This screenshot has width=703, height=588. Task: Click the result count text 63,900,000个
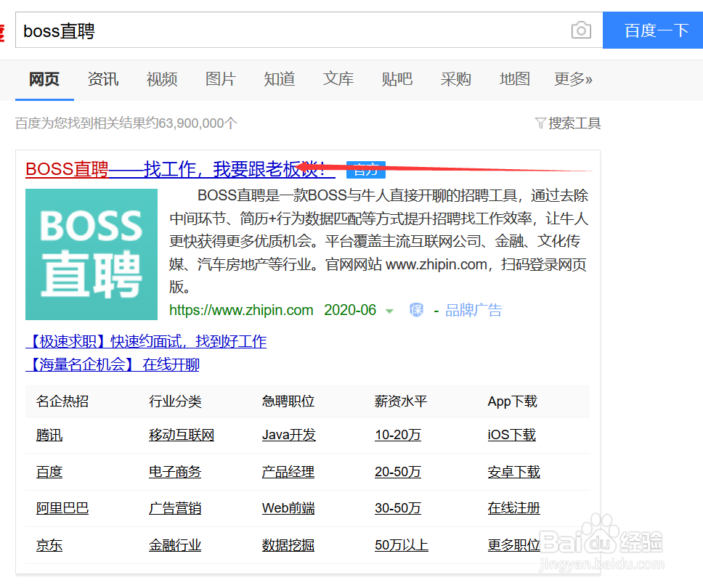click(198, 123)
